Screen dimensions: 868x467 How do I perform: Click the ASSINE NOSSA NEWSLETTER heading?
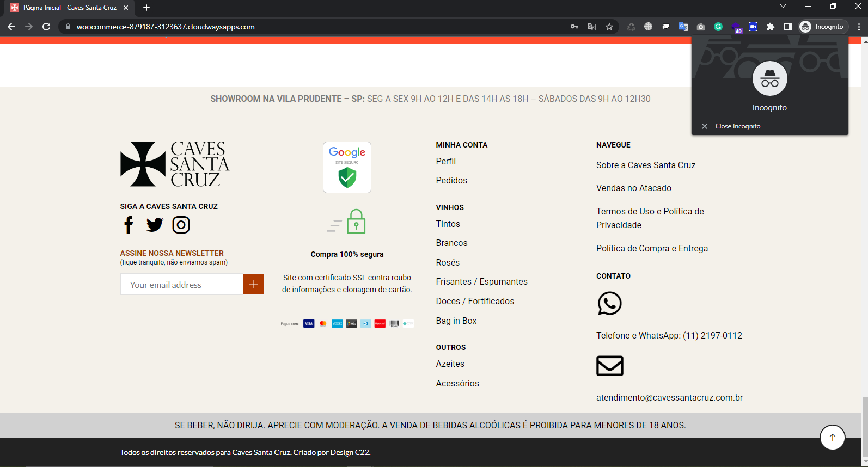[x=172, y=253]
